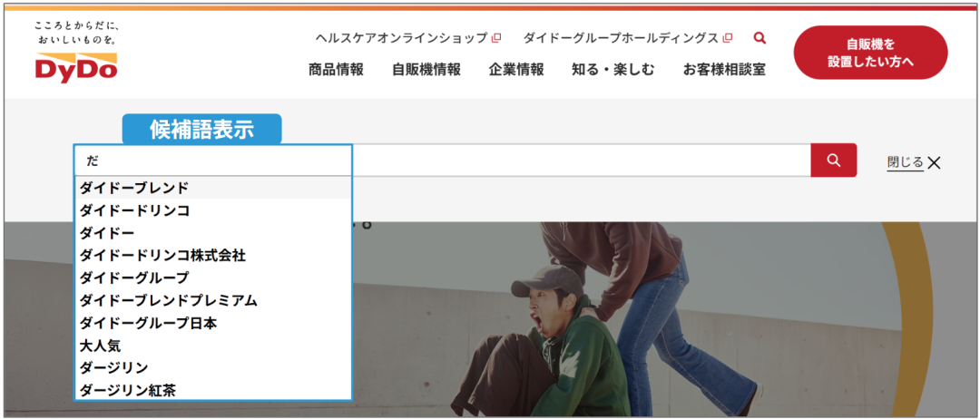This screenshot has height=419, width=980.
Task: Select suggestion ダイドーブレンドプレミアム
Action: 213,300
